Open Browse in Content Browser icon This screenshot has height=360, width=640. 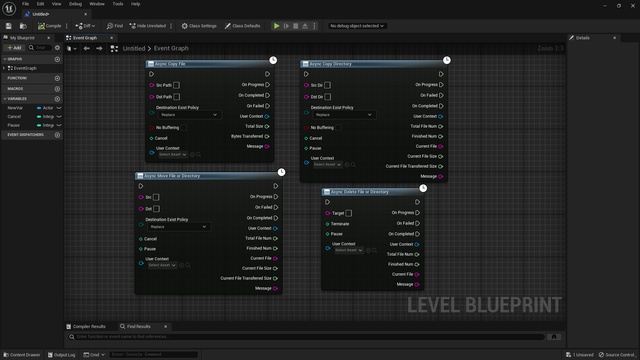(23, 26)
